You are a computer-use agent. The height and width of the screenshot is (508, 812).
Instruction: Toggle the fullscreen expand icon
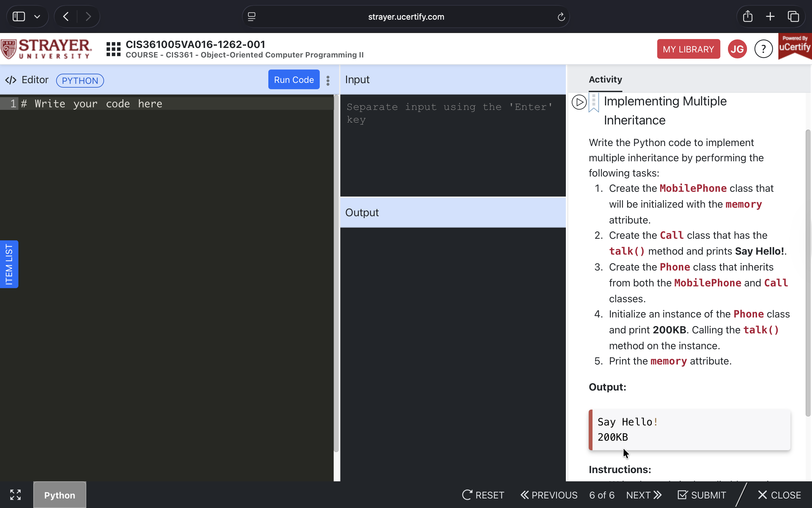click(16, 495)
